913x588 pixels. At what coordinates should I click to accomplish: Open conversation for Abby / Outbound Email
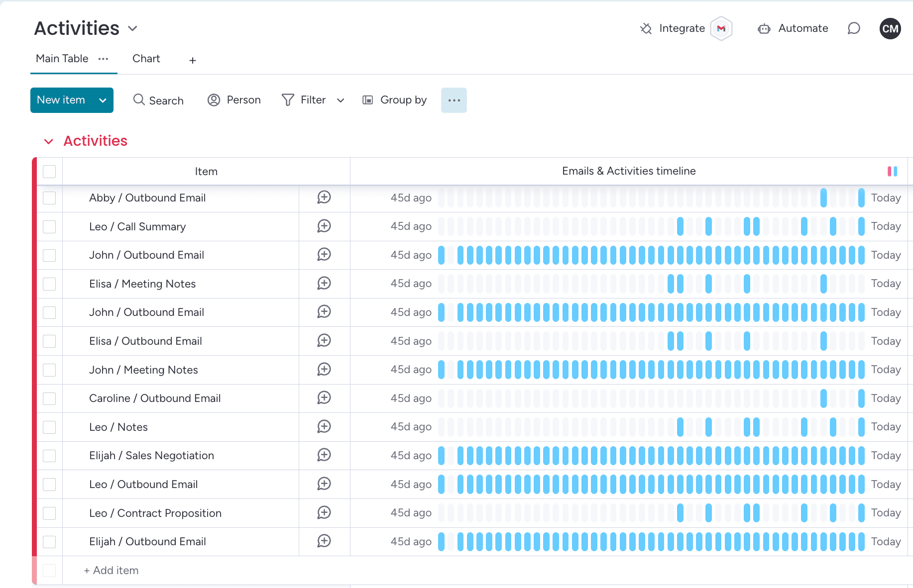click(324, 197)
